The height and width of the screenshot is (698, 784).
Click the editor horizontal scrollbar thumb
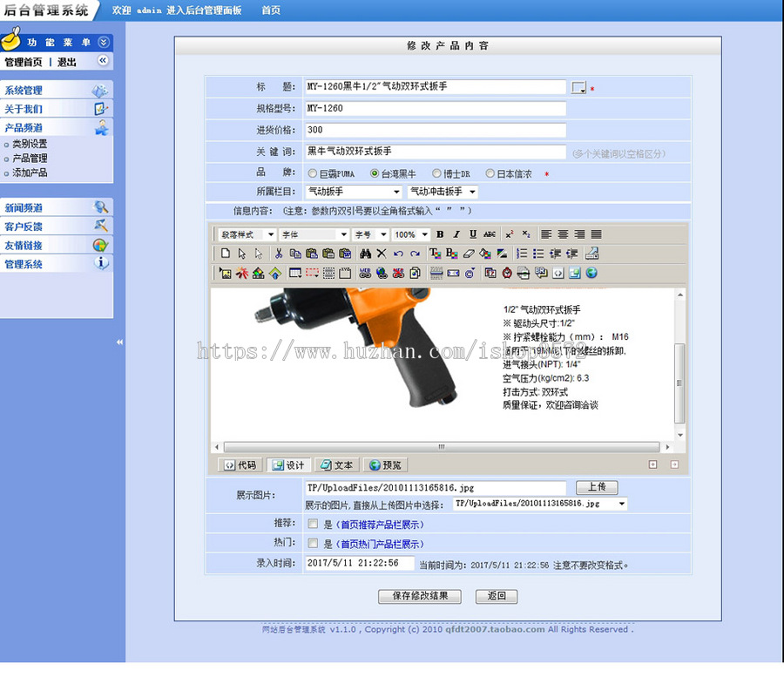coord(442,446)
